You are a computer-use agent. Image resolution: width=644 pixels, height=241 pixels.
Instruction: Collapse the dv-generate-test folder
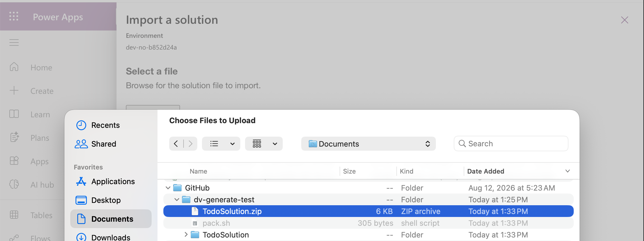[177, 199]
